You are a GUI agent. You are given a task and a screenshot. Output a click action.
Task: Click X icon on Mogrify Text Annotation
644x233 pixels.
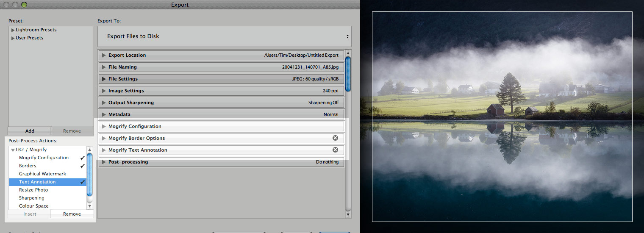(x=335, y=150)
